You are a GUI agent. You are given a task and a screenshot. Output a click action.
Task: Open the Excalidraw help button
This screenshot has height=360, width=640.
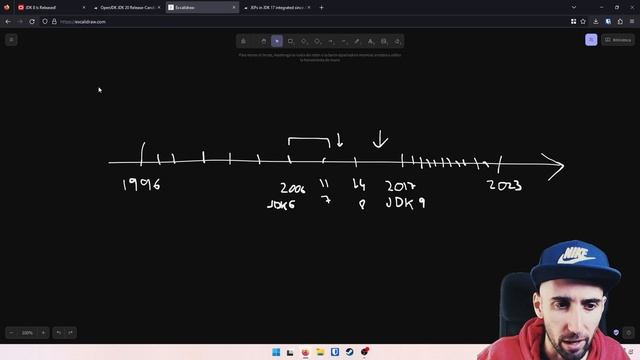[x=629, y=333]
